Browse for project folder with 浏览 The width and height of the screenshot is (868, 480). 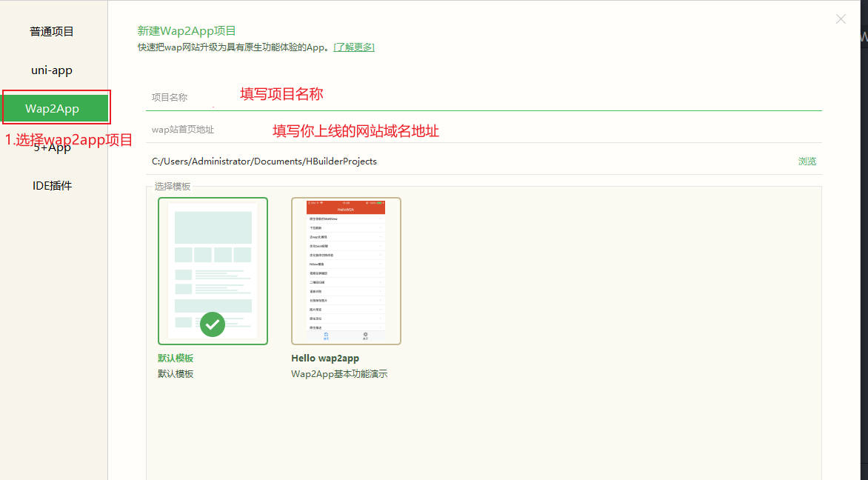point(807,161)
